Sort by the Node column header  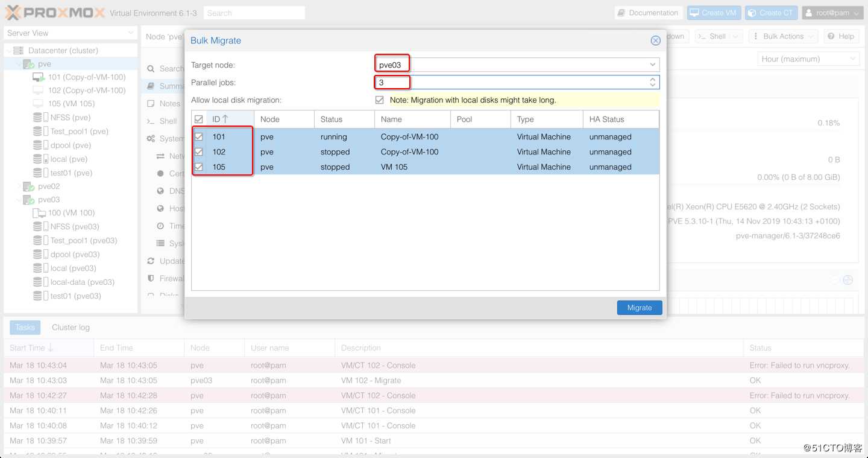(x=284, y=119)
